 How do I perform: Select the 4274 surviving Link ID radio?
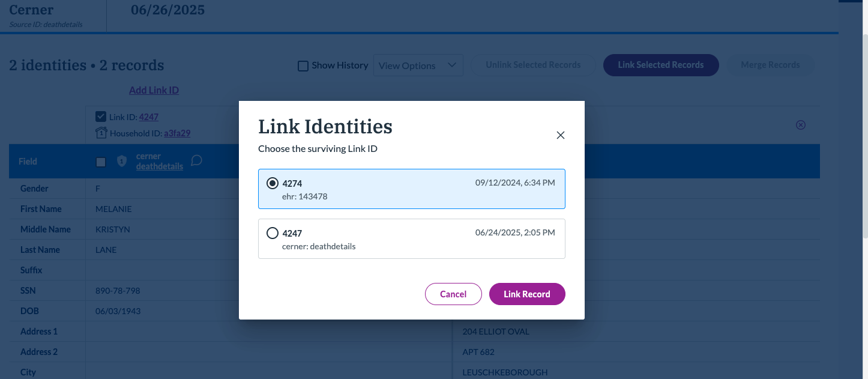pyautogui.click(x=273, y=183)
